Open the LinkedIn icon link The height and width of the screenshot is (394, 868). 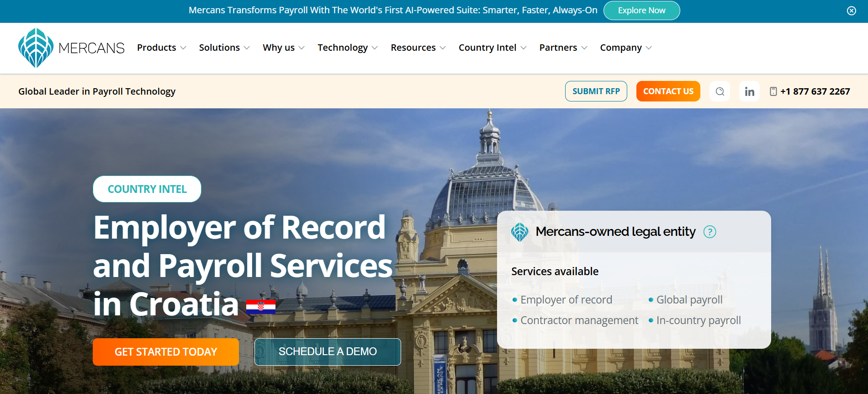pyautogui.click(x=749, y=91)
